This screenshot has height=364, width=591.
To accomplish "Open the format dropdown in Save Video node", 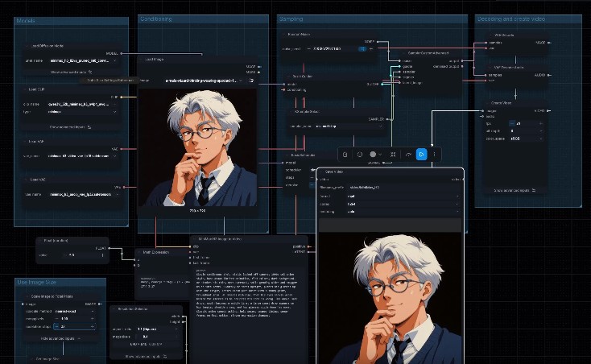I will 403,196.
